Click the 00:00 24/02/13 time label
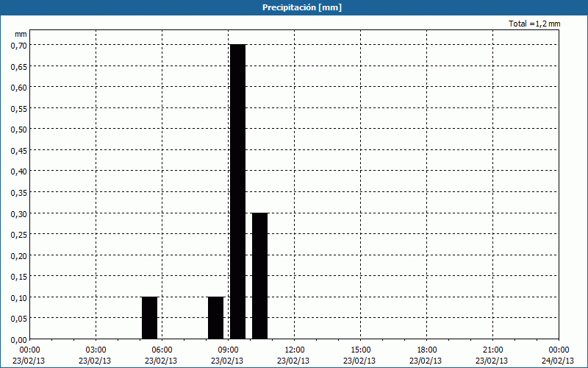The height and width of the screenshot is (368, 588). (559, 355)
